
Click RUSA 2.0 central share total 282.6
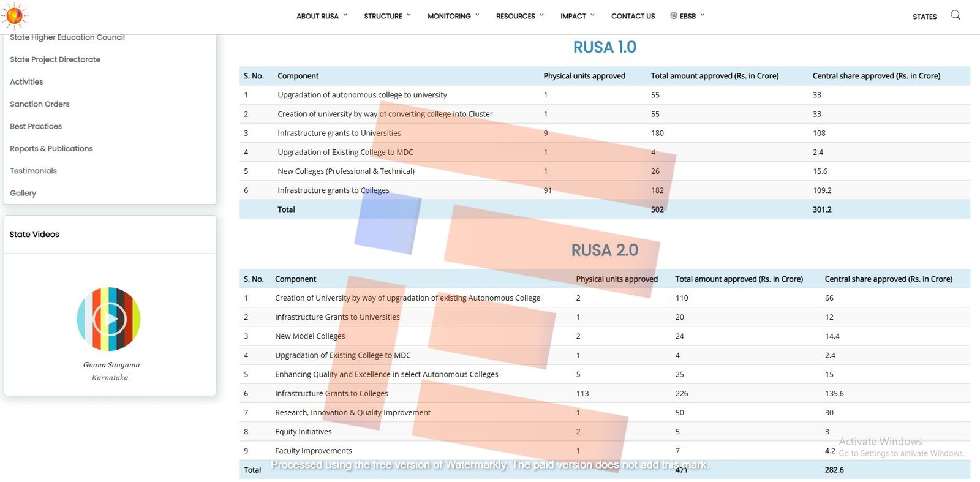click(834, 470)
